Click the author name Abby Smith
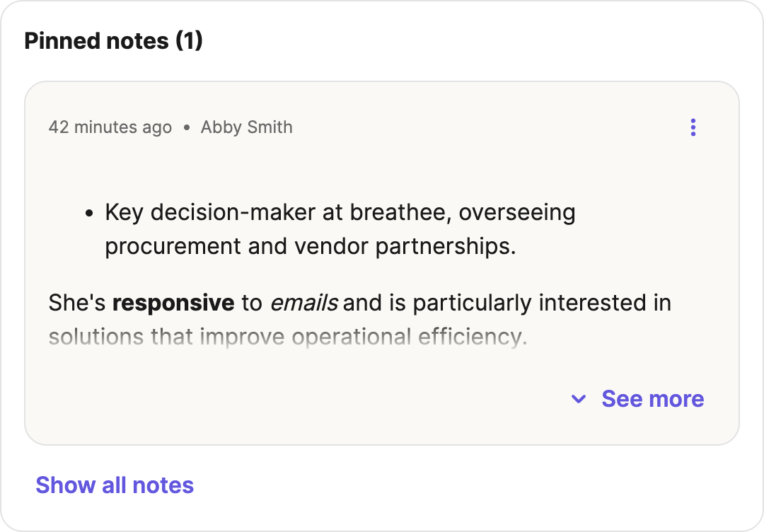The width and height of the screenshot is (764, 532). point(246,127)
